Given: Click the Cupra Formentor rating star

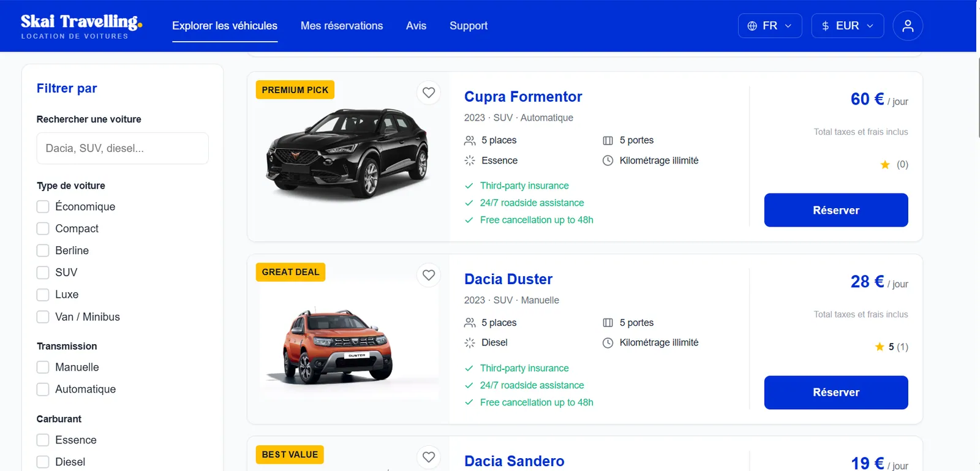Looking at the screenshot, I should 885,164.
